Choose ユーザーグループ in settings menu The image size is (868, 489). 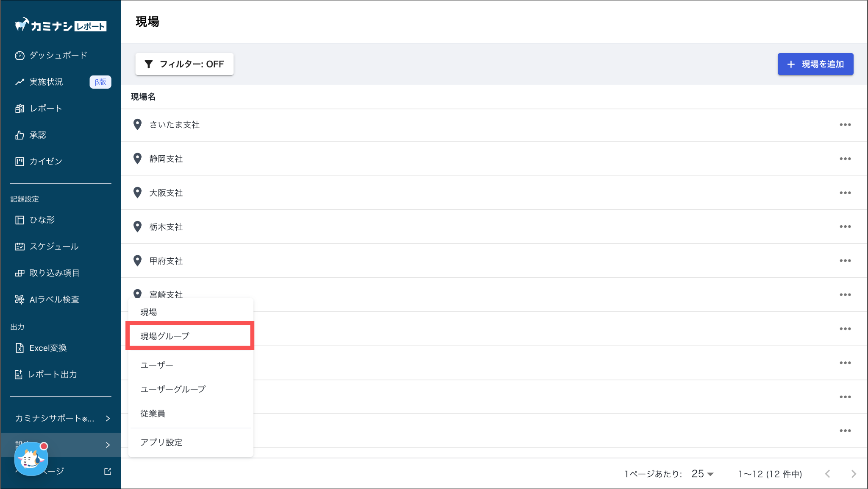tap(173, 389)
